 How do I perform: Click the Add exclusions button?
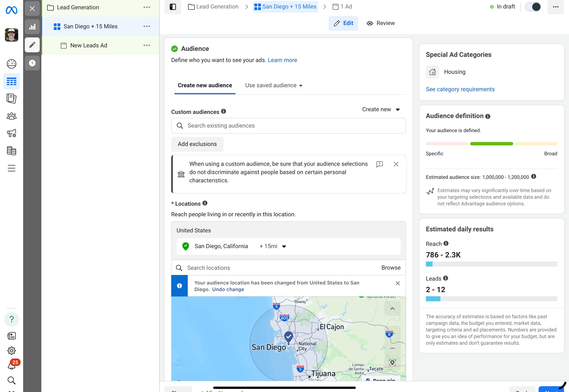pyautogui.click(x=197, y=144)
